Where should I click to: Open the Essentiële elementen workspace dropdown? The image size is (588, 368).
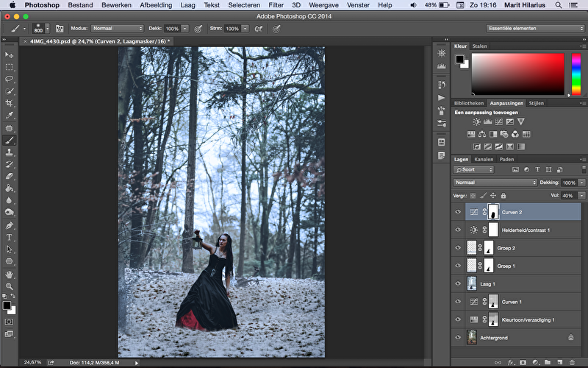(535, 29)
